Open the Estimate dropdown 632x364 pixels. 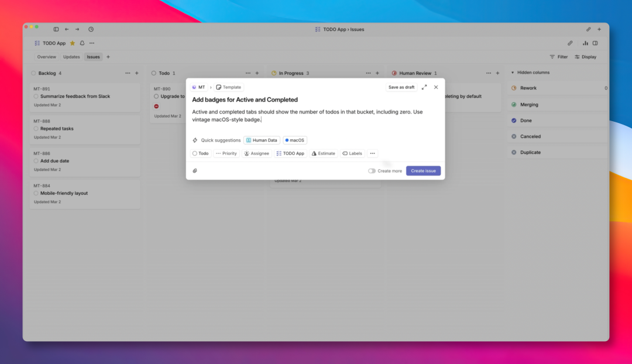[323, 153]
